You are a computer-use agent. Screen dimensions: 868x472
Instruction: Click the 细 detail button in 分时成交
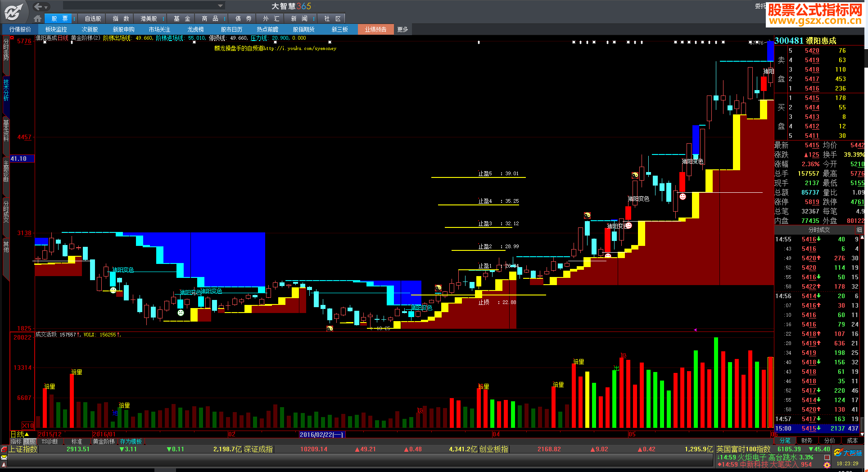pyautogui.click(x=859, y=230)
